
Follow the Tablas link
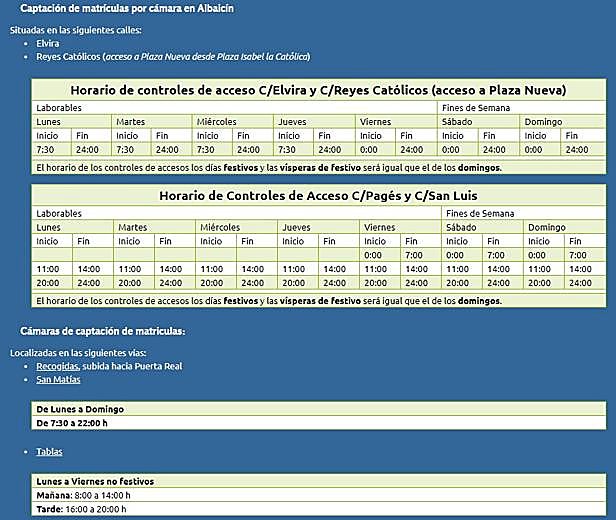click(x=49, y=452)
